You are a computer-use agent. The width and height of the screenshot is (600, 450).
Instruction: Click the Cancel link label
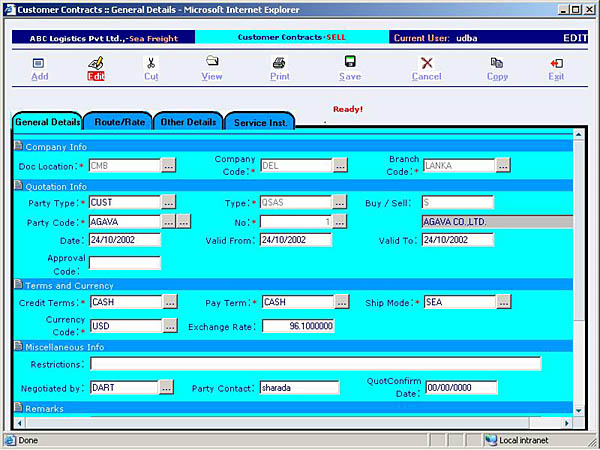pyautogui.click(x=427, y=77)
